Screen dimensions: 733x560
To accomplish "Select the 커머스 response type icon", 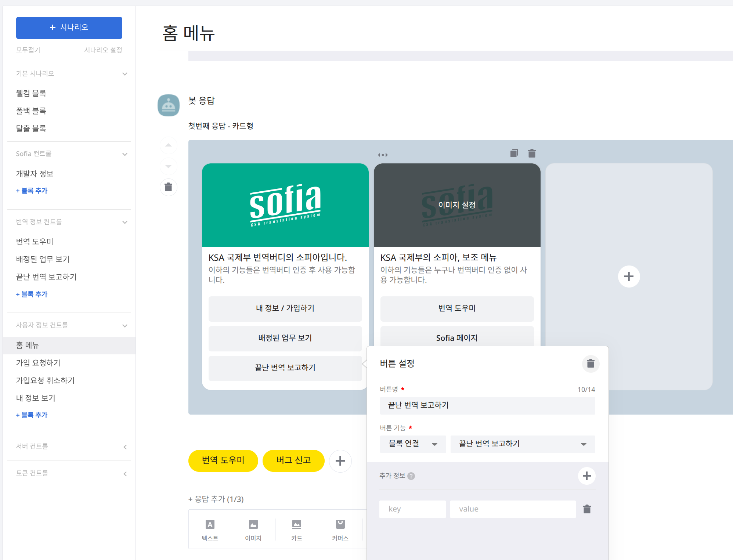I will coord(340,529).
